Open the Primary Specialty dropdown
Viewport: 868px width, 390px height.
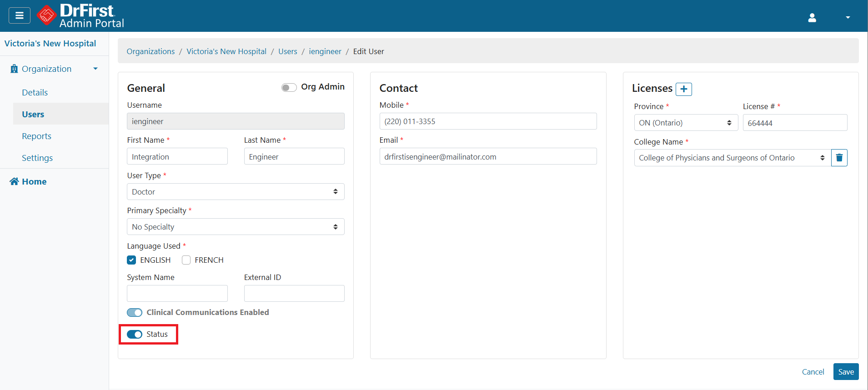click(x=235, y=227)
